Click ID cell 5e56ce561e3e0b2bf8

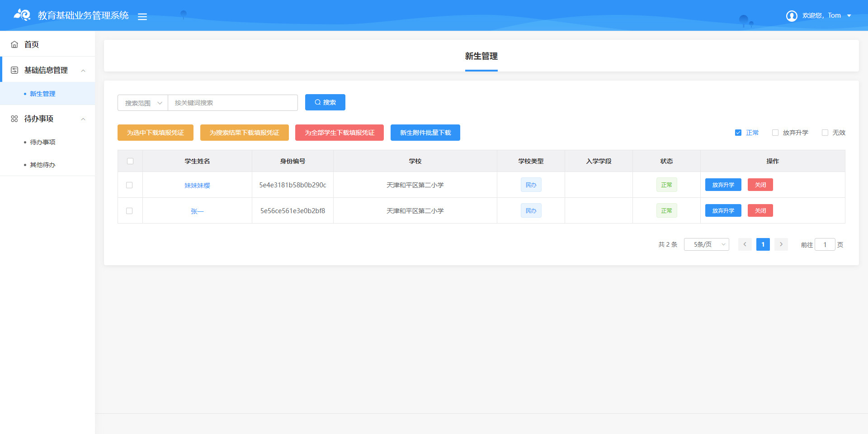292,210
